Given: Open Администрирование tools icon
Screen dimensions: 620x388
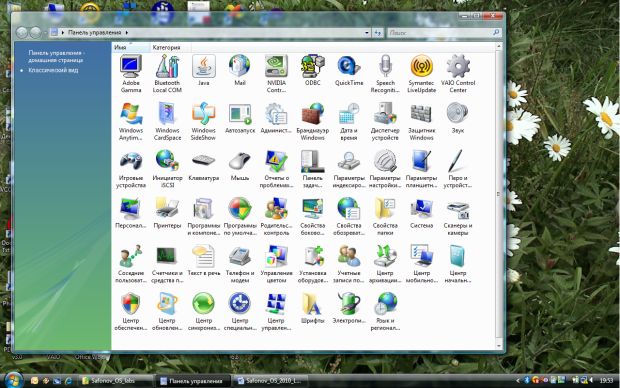Looking at the screenshot, I should pos(276,118).
